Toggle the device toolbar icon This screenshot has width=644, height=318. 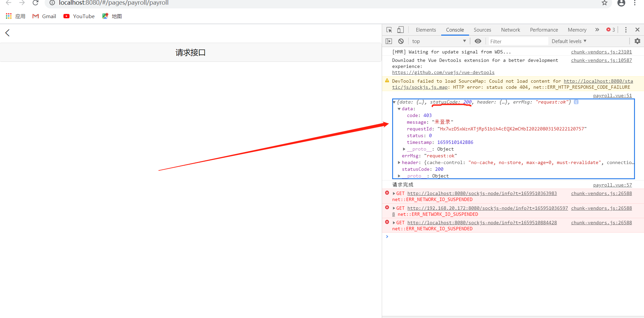(x=400, y=30)
